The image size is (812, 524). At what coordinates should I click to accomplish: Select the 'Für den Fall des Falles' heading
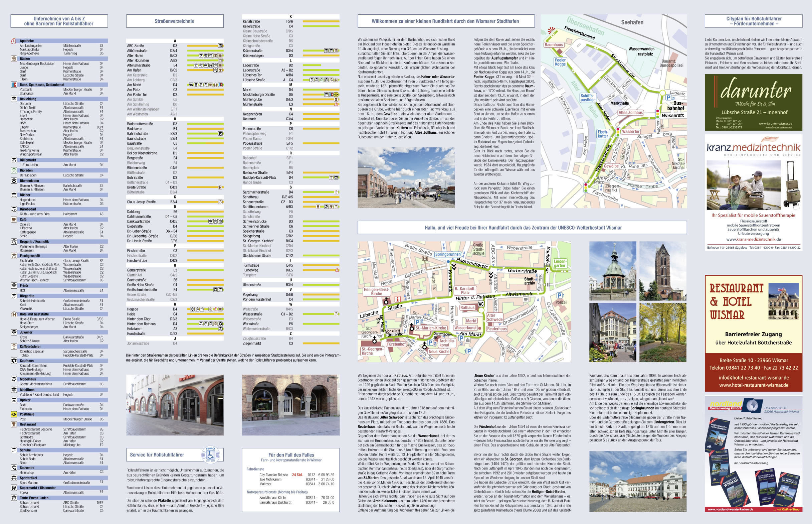(291, 455)
